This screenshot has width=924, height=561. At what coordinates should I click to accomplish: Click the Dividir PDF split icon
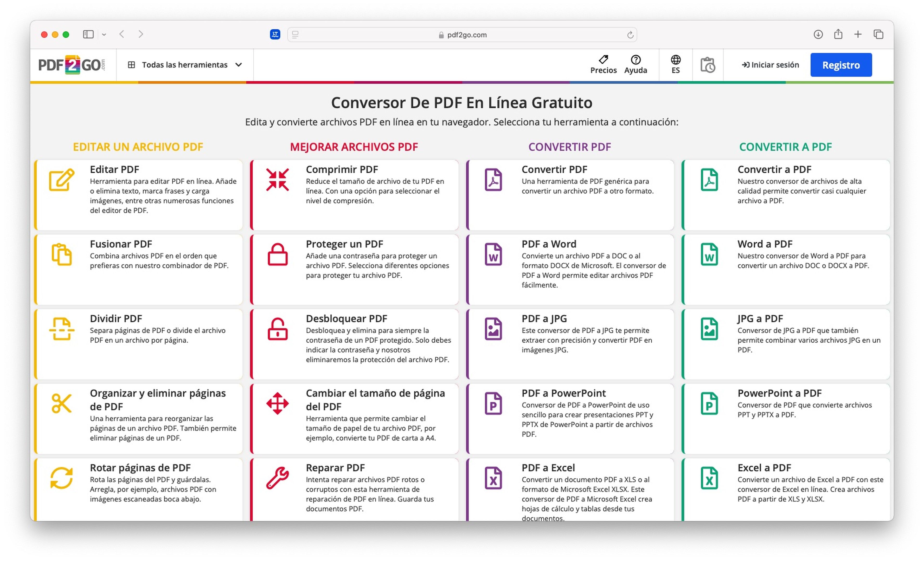coord(62,329)
